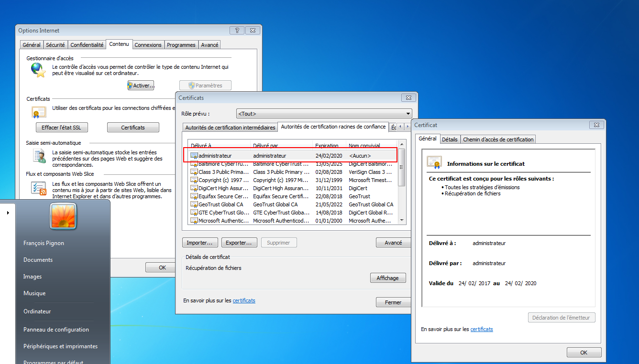Viewport: 639px width, 364px height.
Task: Click the Saisie semi-automatique form icon
Action: [x=38, y=156]
